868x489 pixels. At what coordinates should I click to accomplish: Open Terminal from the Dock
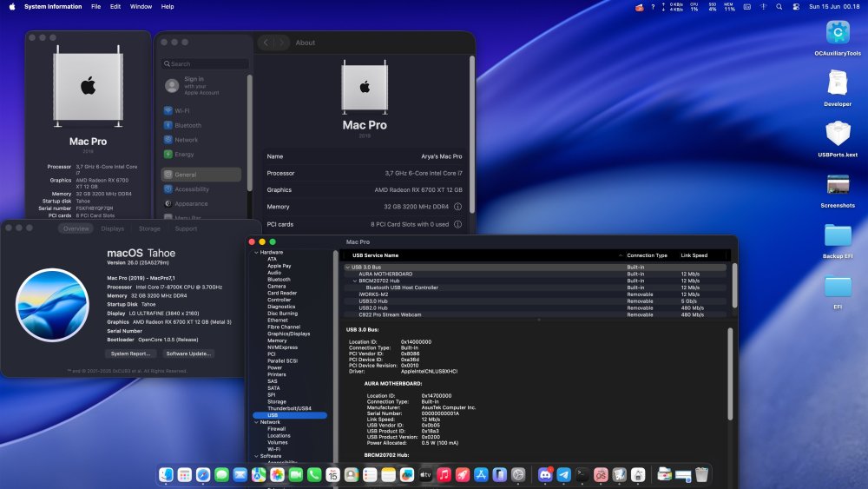coord(582,474)
